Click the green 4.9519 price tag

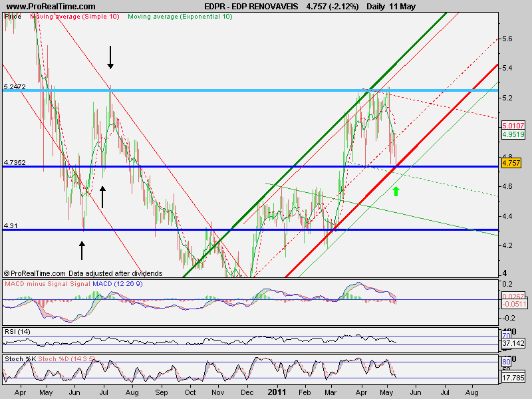pyautogui.click(x=513, y=134)
